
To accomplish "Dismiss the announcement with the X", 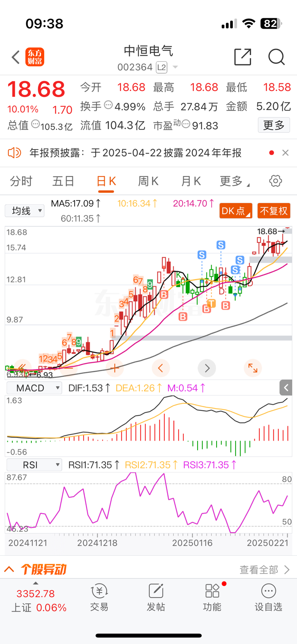I will pos(285,153).
